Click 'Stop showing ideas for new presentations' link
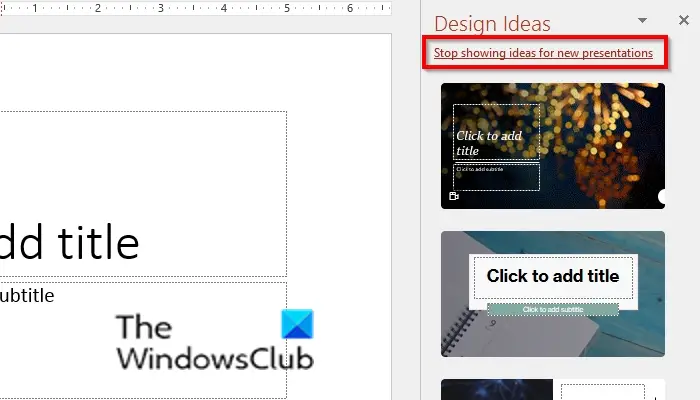Viewport: 700px width, 400px height. point(543,53)
